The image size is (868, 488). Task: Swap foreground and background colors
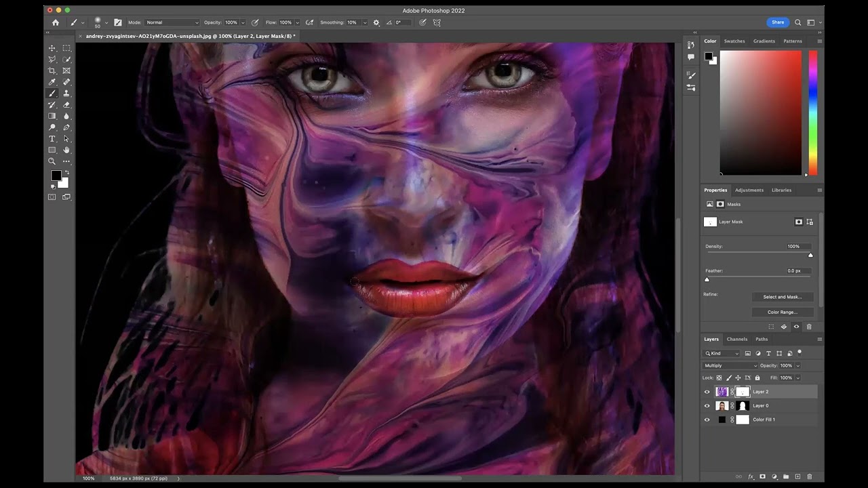click(66, 173)
